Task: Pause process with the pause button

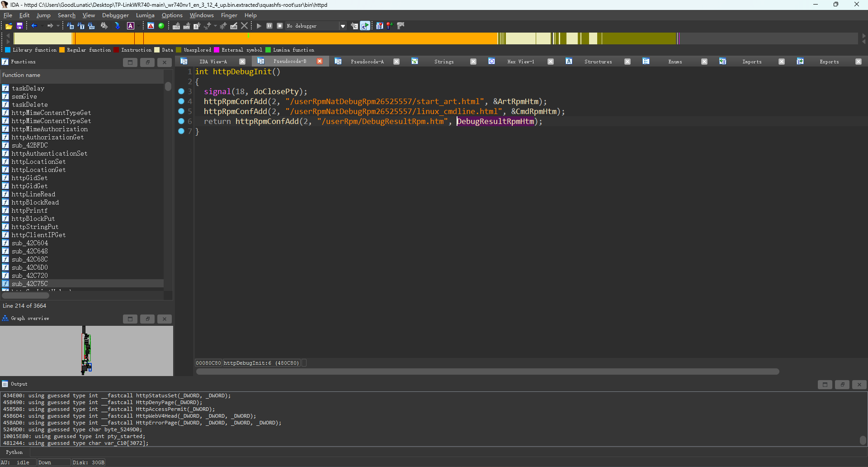Action: 269,26
